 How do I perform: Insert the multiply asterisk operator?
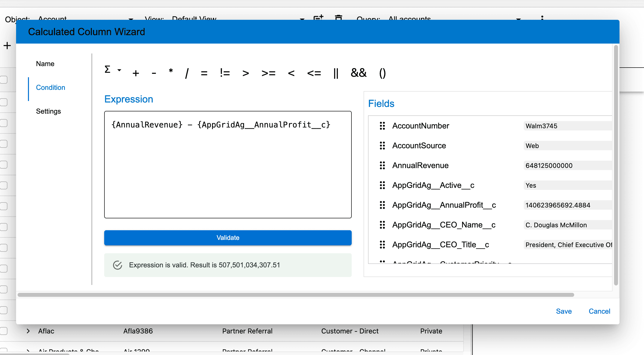(x=171, y=72)
